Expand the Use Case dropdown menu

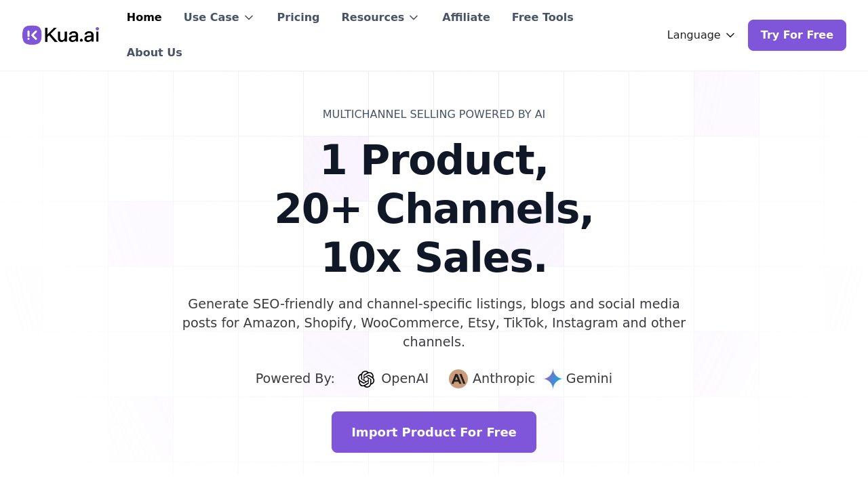pos(212,18)
